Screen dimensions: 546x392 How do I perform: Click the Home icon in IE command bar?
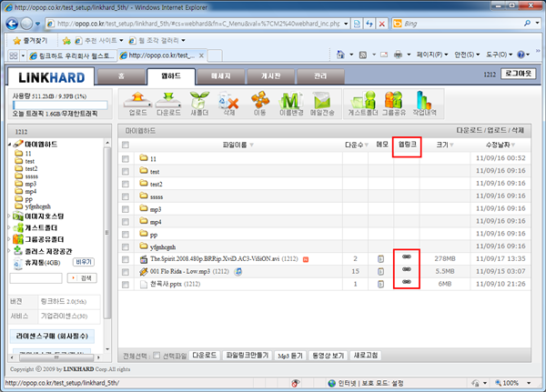(340, 55)
